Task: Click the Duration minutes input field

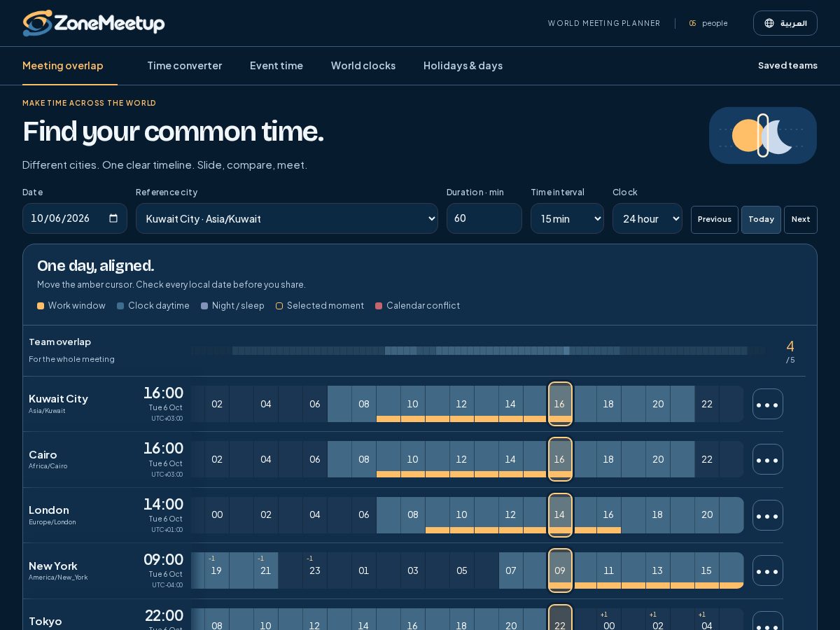Action: [x=484, y=218]
